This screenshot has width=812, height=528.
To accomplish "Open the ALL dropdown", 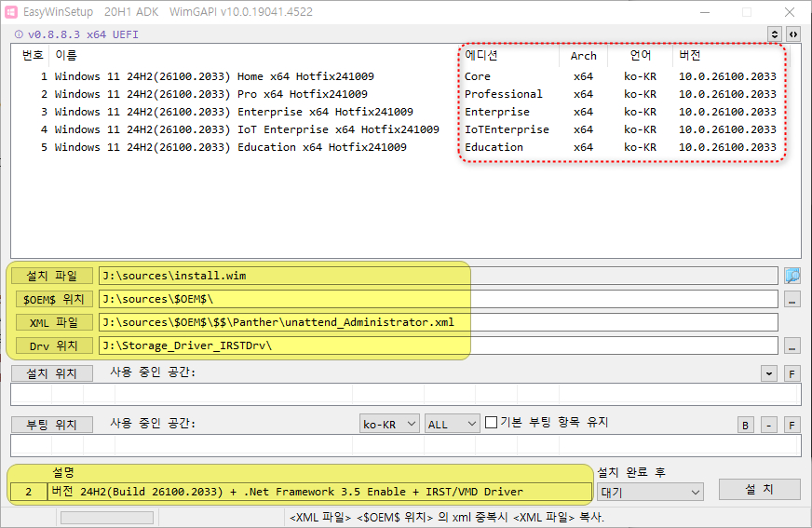I will point(452,424).
